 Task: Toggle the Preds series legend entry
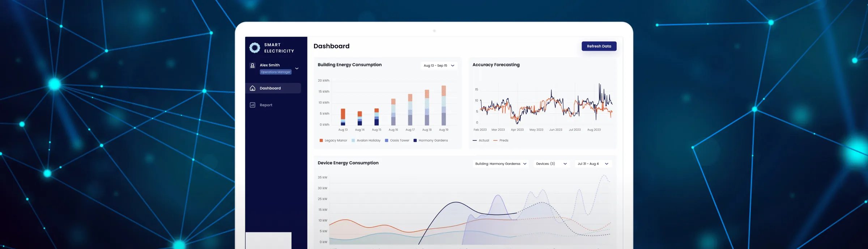pos(501,140)
